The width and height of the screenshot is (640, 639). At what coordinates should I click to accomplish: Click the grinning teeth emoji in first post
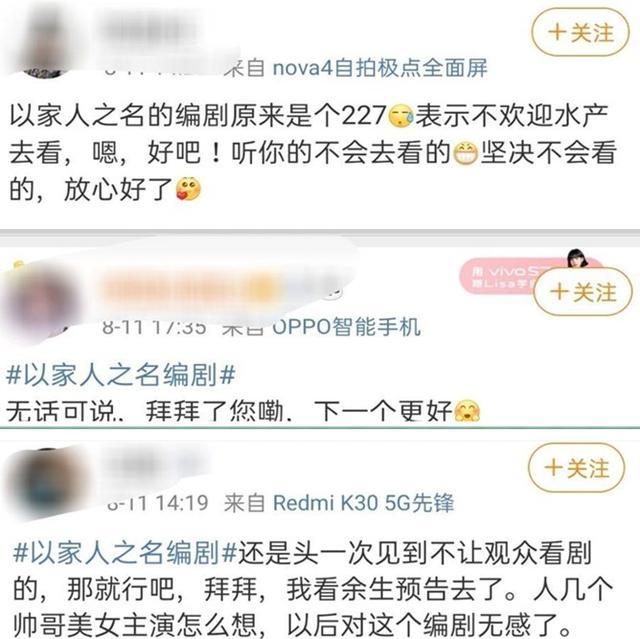[465, 153]
